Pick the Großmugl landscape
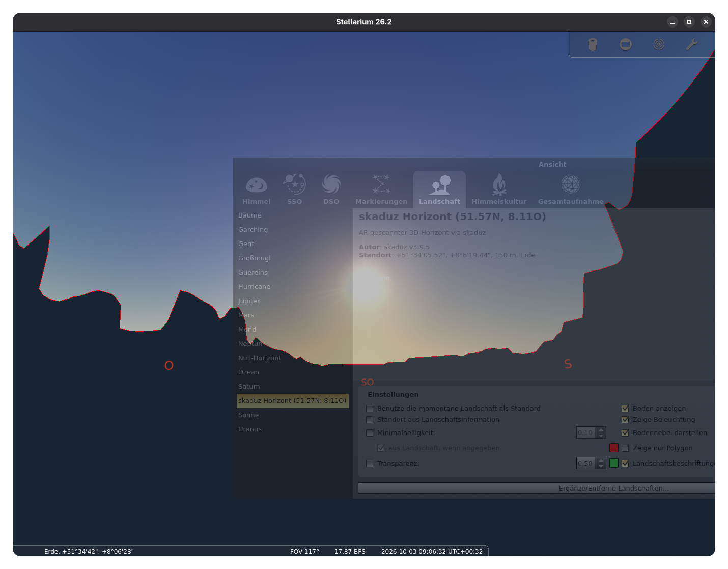The width and height of the screenshot is (728, 569). point(293,258)
